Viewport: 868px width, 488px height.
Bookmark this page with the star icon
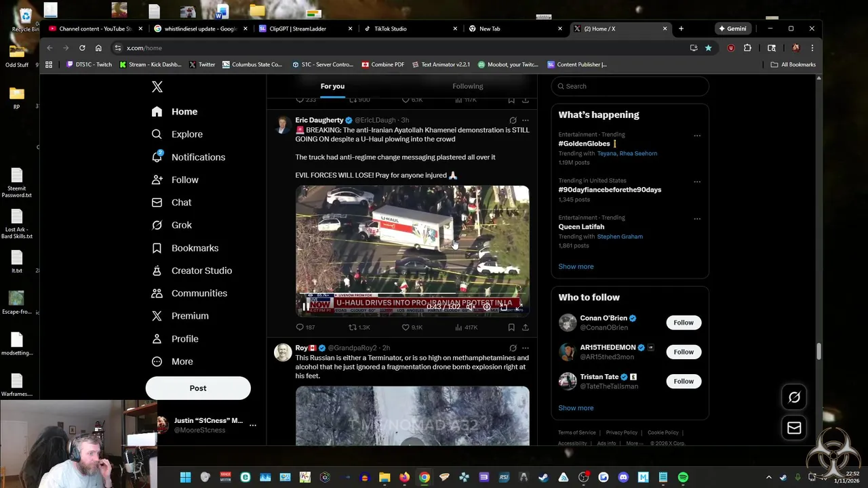pyautogui.click(x=708, y=48)
